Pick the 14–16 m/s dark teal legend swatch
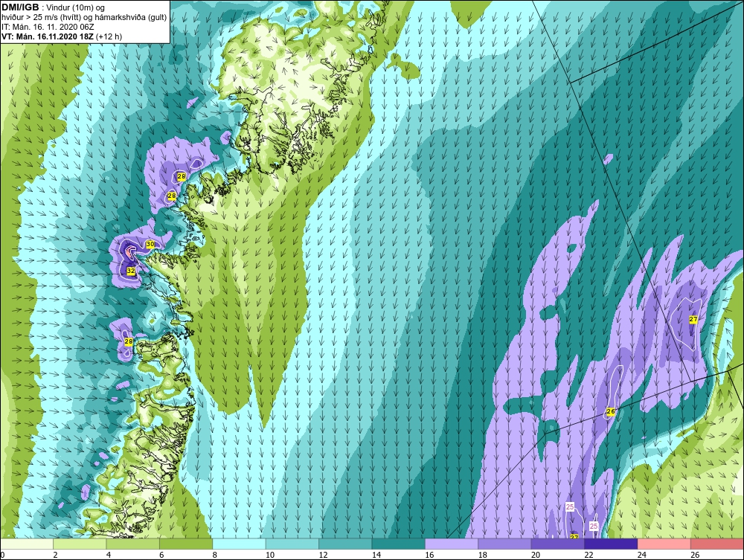 [399, 544]
